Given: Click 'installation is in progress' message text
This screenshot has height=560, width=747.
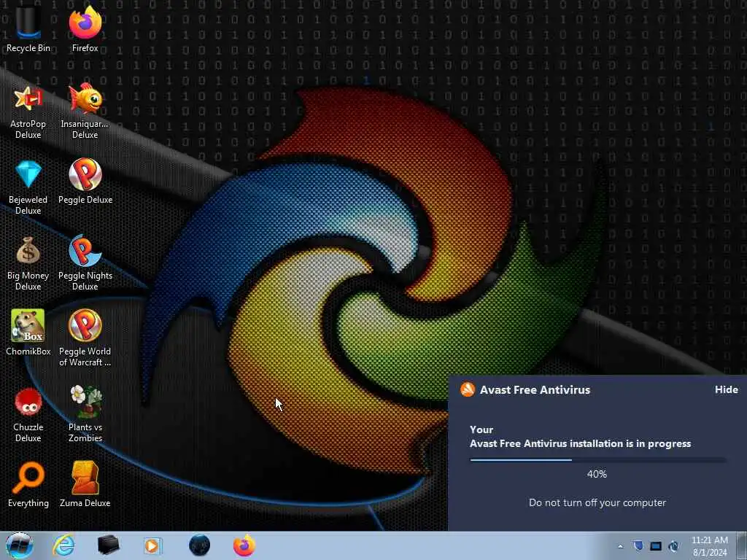Looking at the screenshot, I should point(630,443).
